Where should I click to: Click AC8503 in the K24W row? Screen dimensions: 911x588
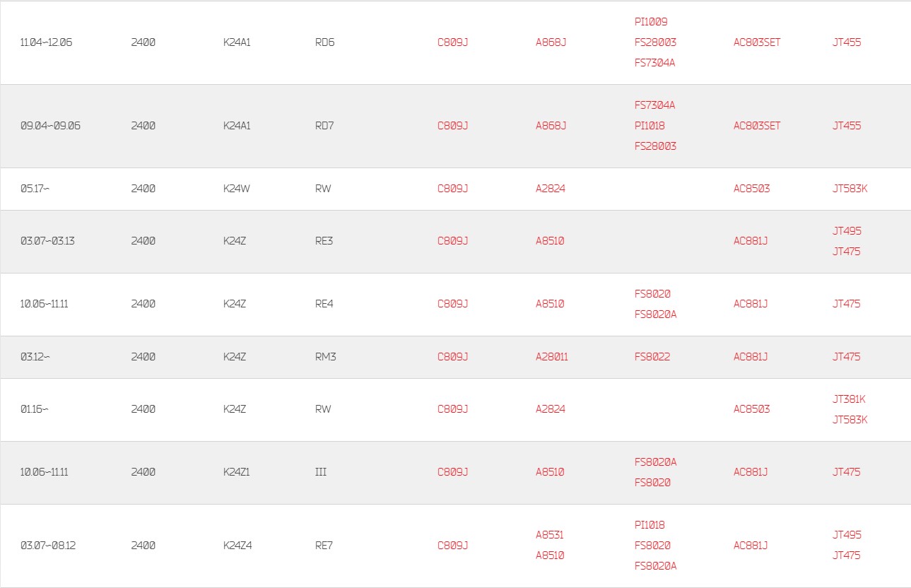[752, 189]
